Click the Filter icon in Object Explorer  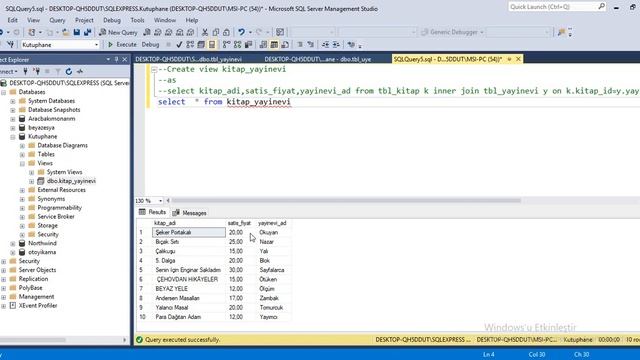58,71
